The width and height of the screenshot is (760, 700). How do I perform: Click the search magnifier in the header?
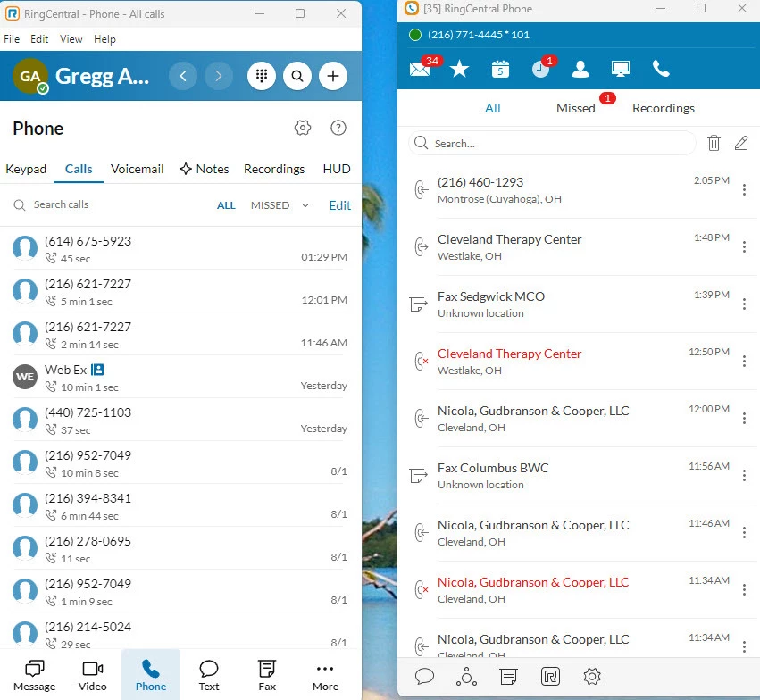point(297,76)
